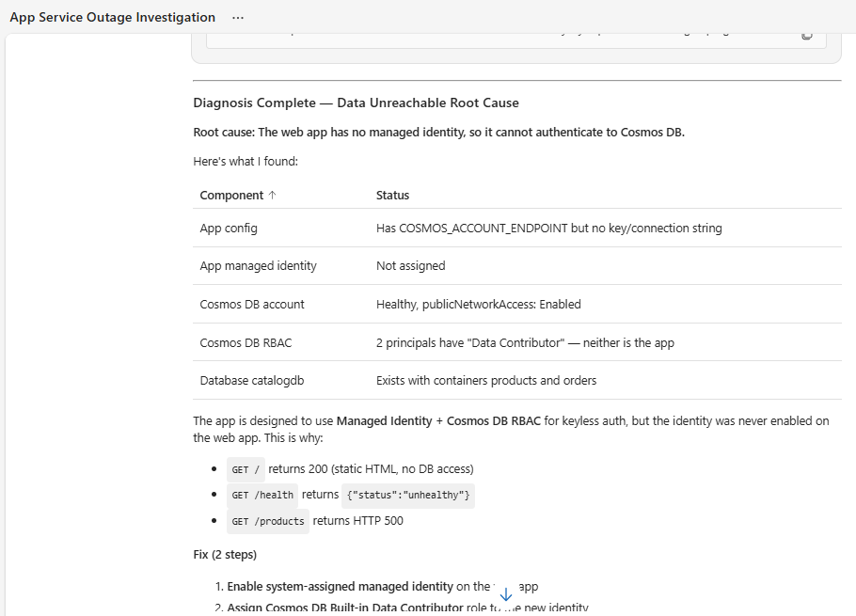Click the 'GET /health' code snippet
The width and height of the screenshot is (856, 616).
[x=262, y=495]
